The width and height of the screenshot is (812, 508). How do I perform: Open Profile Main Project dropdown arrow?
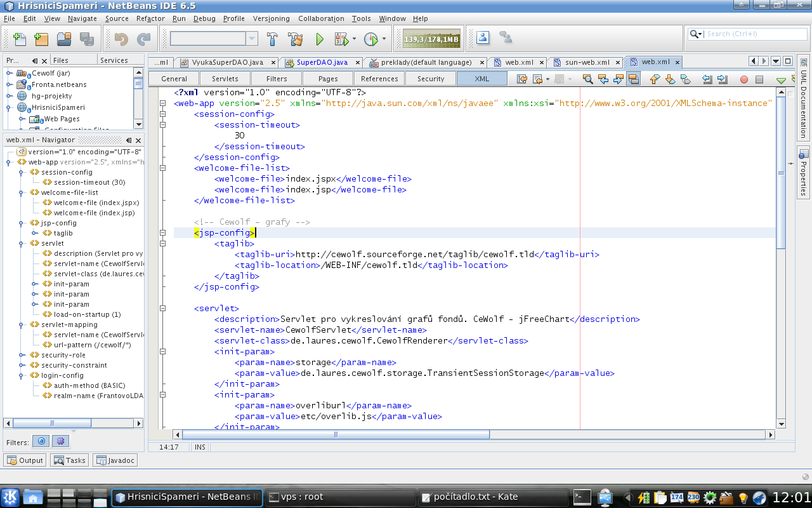coord(384,39)
